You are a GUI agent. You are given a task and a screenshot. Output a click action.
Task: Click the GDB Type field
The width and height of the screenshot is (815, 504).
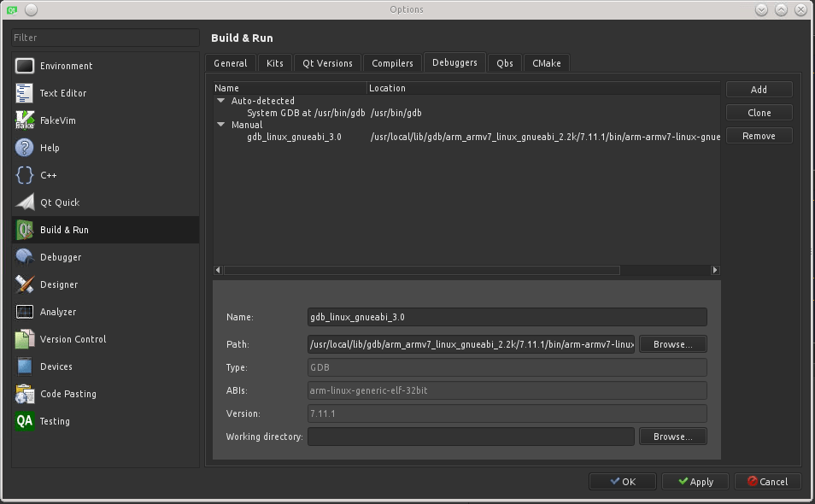click(507, 367)
